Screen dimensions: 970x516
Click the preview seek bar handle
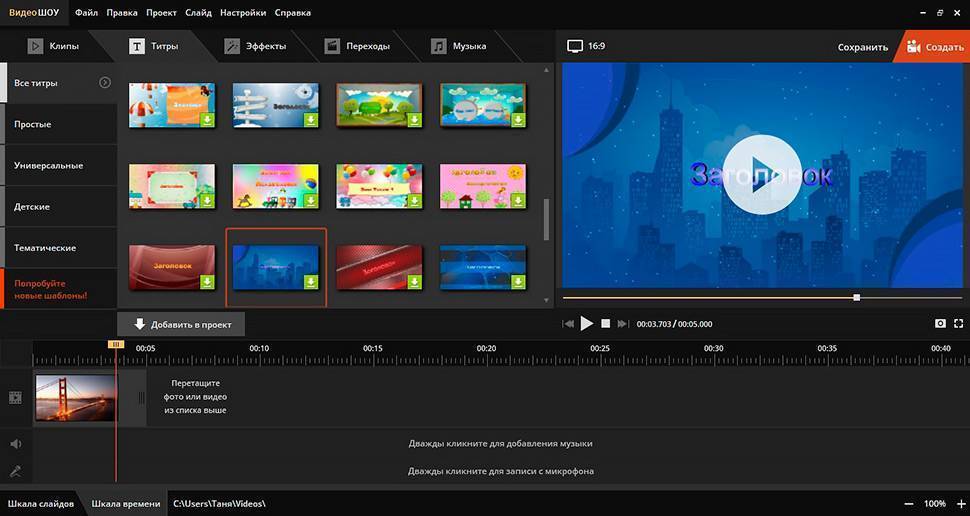point(856,298)
